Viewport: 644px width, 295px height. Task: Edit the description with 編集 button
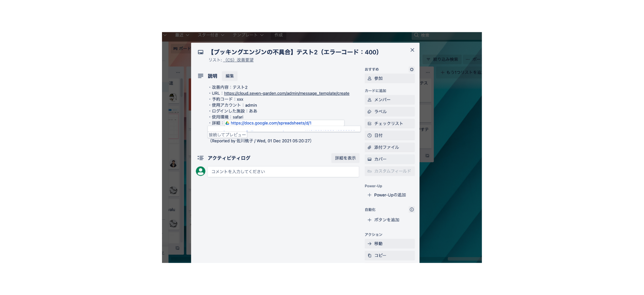point(230,76)
